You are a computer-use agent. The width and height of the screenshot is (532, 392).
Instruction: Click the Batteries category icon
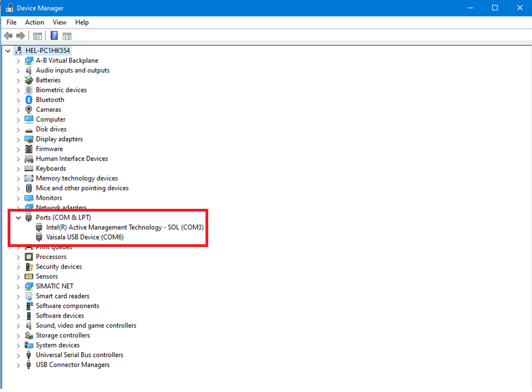[29, 81]
